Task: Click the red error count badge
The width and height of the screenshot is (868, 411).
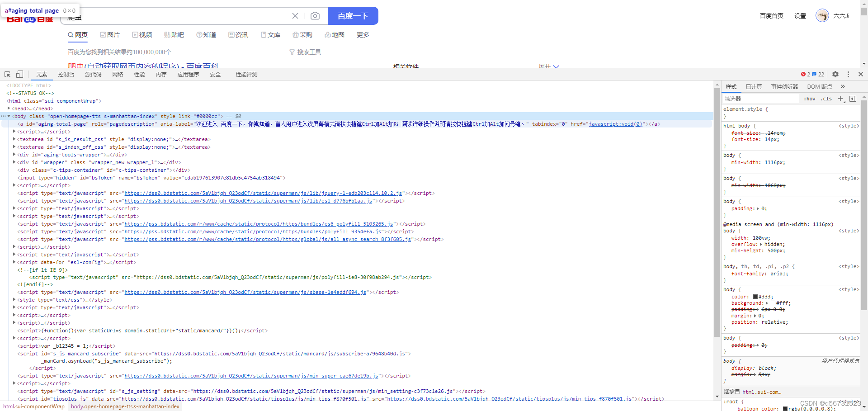Action: click(x=806, y=74)
